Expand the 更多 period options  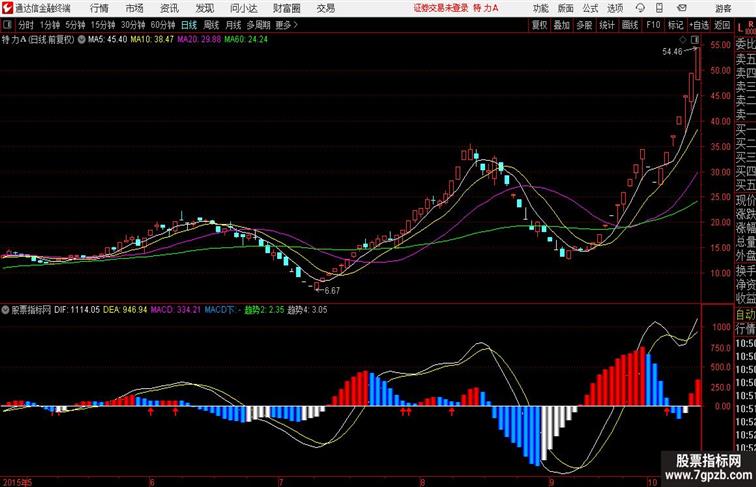click(x=286, y=25)
